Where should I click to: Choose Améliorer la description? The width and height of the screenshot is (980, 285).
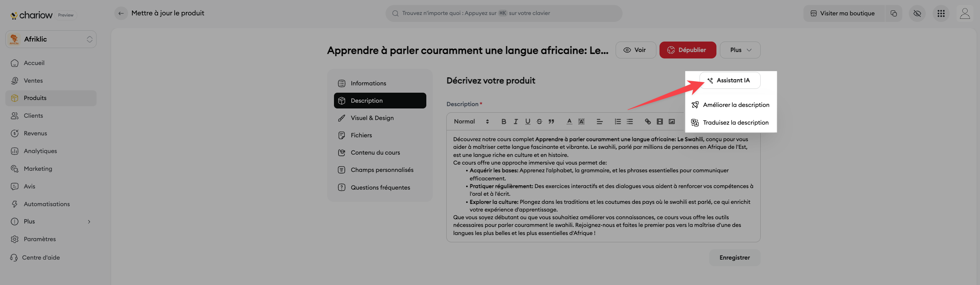pos(731,105)
